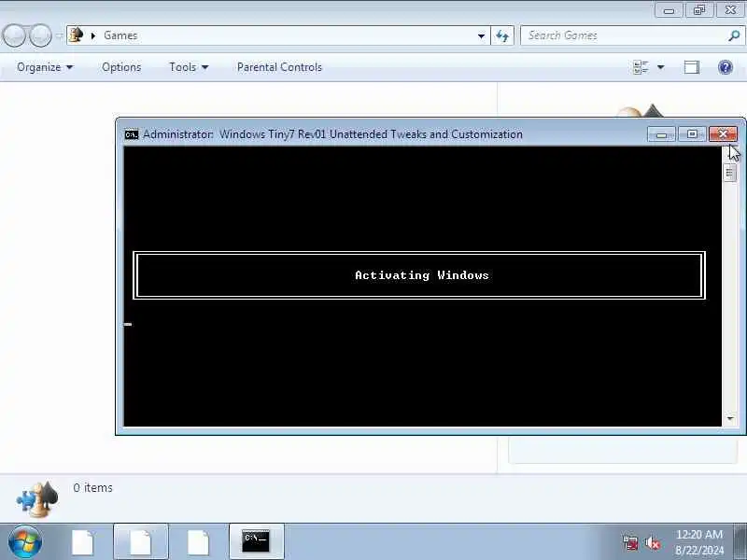
Task: Toggle the preview pane button
Action: [x=692, y=67]
